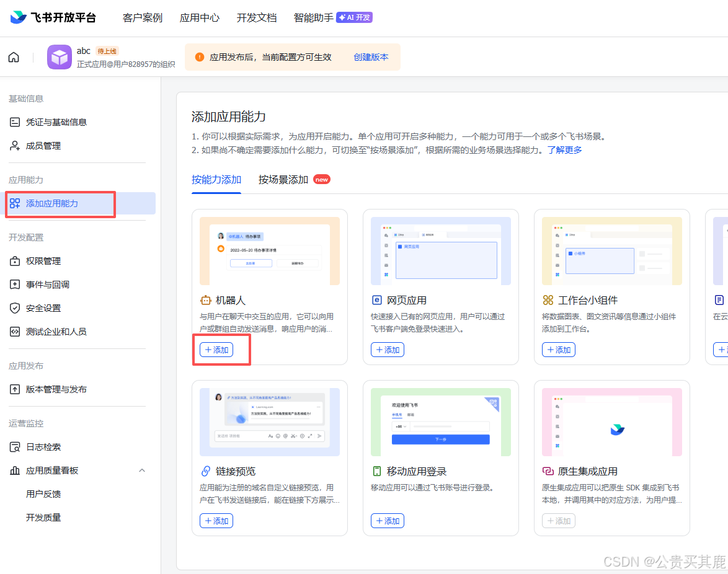Image resolution: width=728 pixels, height=574 pixels.
Task: Select 添加应用能力 sidebar item
Action: pyautogui.click(x=78, y=203)
